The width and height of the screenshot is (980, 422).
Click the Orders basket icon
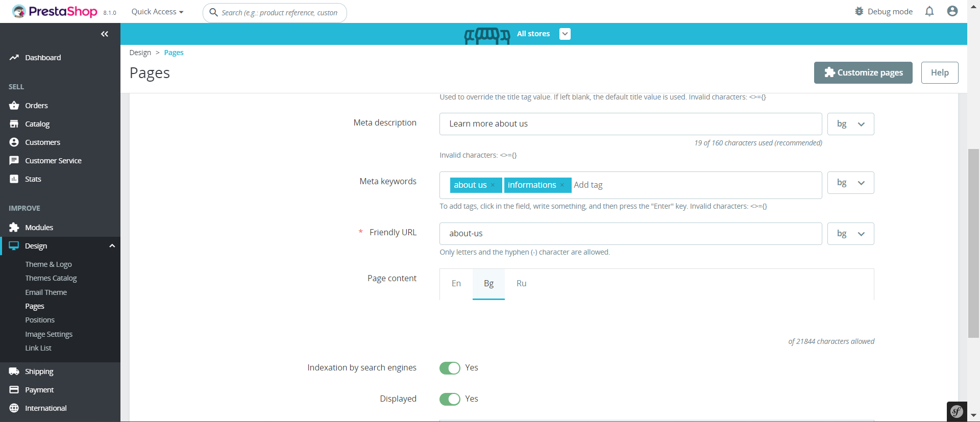click(x=14, y=106)
